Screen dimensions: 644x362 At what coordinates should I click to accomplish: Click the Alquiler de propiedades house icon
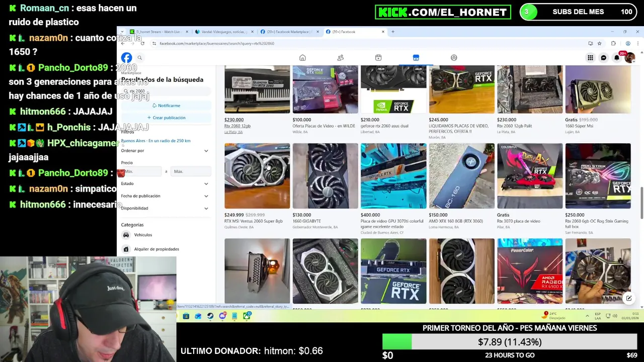coord(126,249)
